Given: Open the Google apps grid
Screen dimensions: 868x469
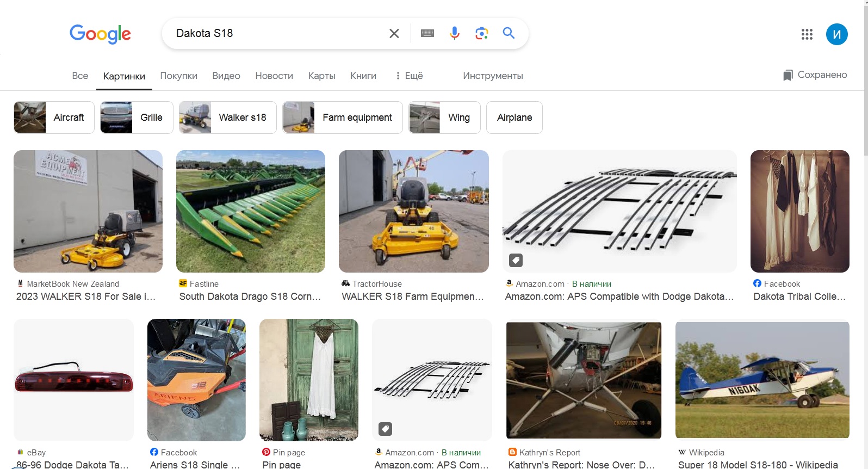Looking at the screenshot, I should point(807,34).
